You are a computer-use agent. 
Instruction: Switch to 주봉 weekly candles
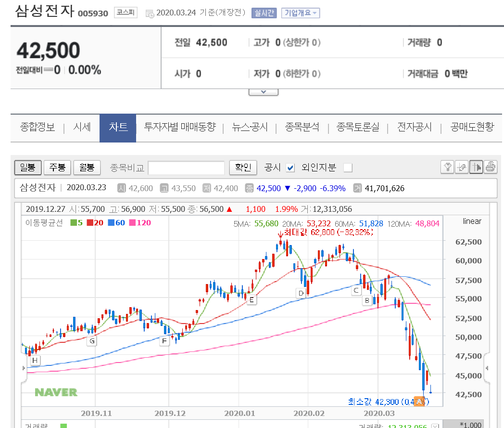(57, 168)
